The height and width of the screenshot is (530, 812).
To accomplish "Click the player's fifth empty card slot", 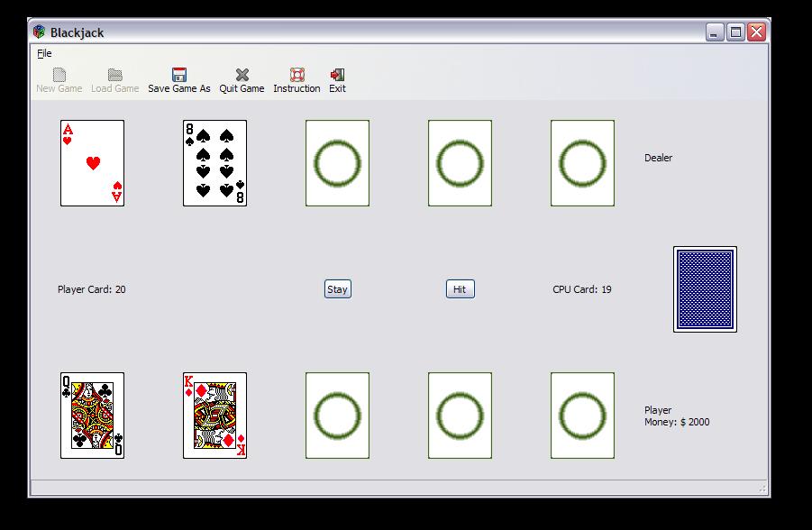I will click(582, 416).
